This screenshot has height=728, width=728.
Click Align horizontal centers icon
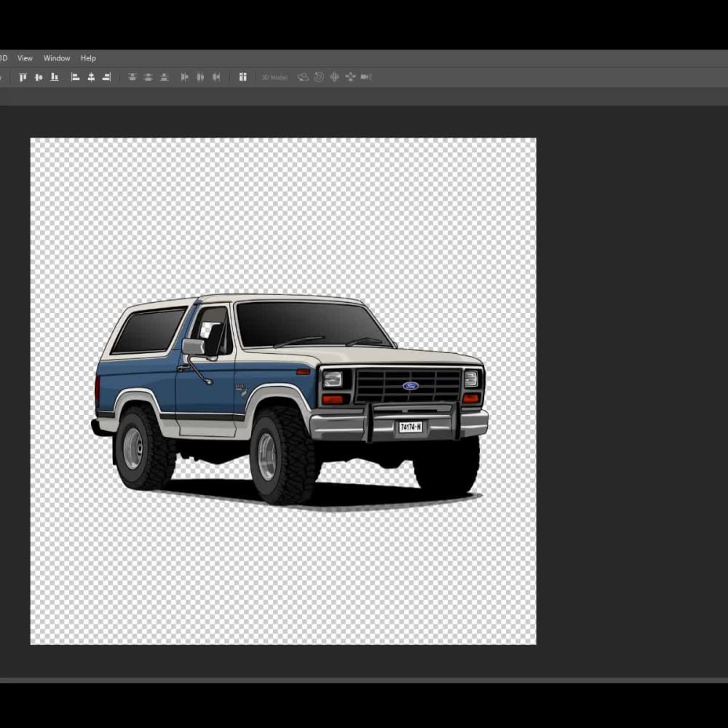coord(91,77)
